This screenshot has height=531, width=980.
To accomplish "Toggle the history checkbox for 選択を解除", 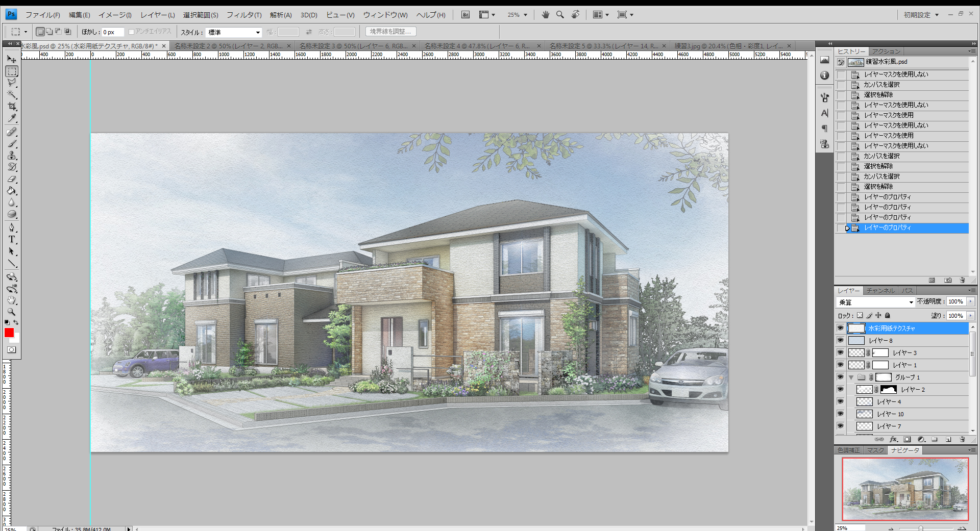I will click(841, 95).
